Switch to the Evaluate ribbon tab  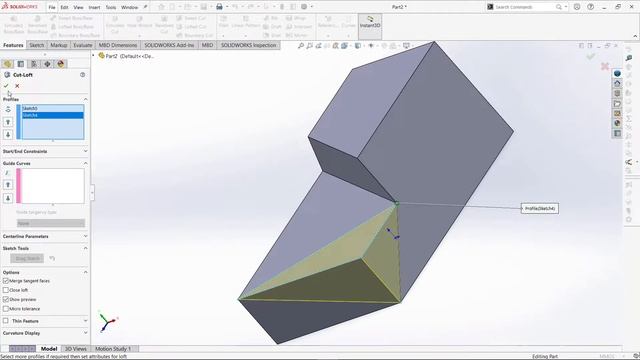click(83, 45)
